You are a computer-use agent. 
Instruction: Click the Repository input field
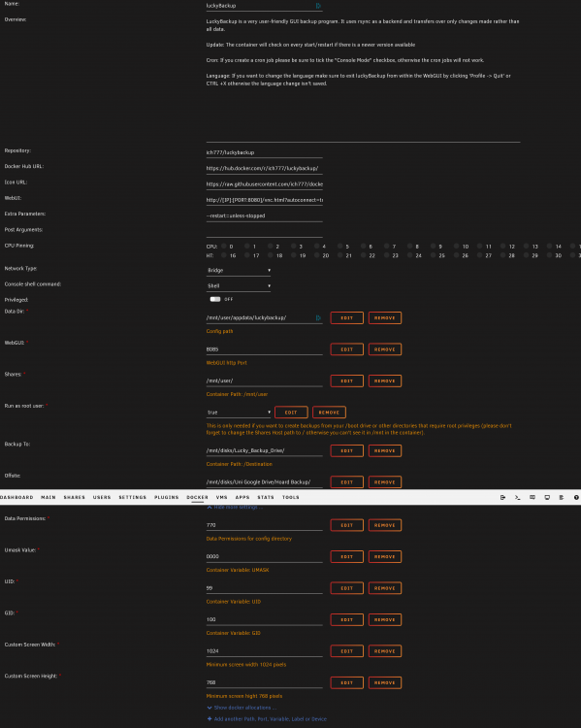point(264,152)
